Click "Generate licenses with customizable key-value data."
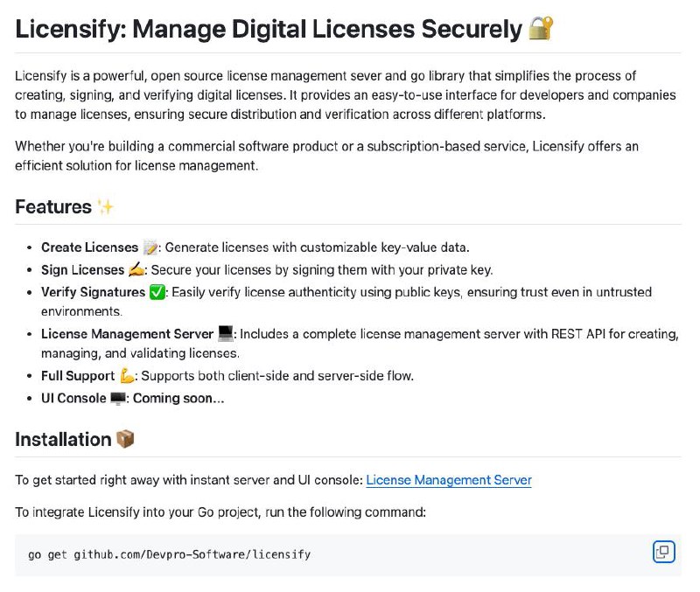Screen dimensions: 700x592 point(317,247)
